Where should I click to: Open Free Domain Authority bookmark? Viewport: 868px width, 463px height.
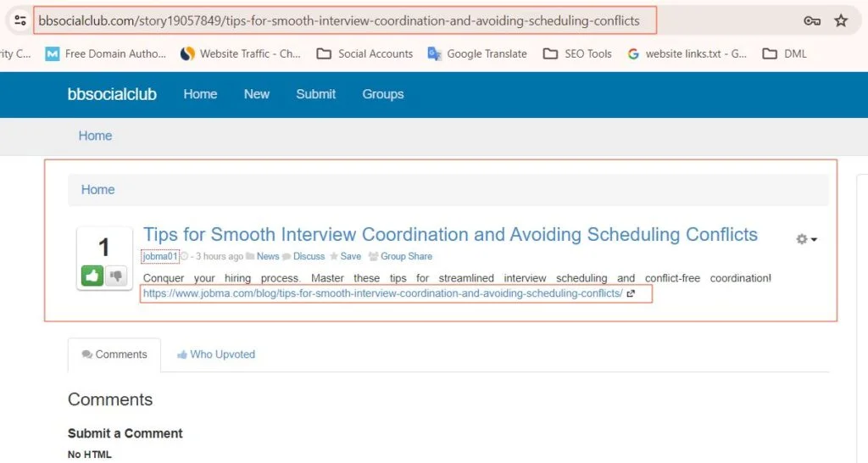point(105,53)
